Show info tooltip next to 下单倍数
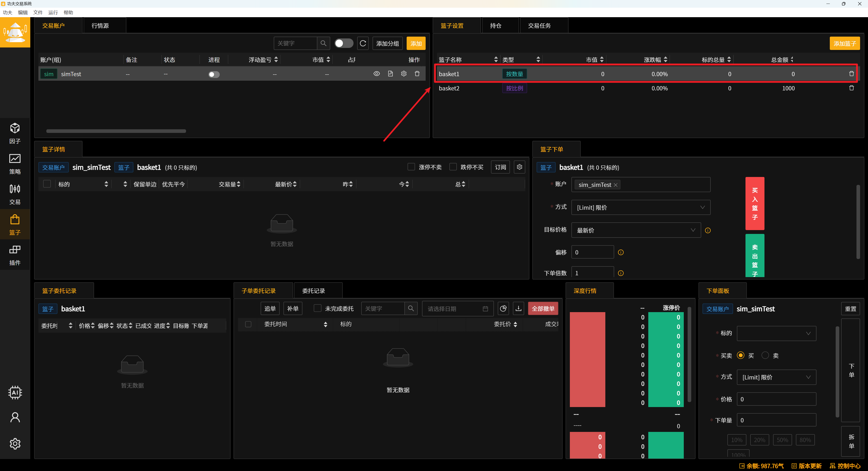This screenshot has width=868, height=471. pyautogui.click(x=621, y=273)
